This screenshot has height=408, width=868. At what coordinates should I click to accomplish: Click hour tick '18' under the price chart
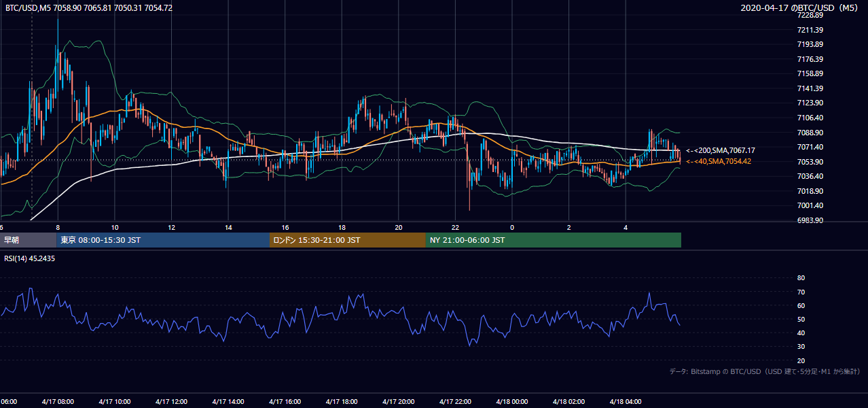click(342, 228)
